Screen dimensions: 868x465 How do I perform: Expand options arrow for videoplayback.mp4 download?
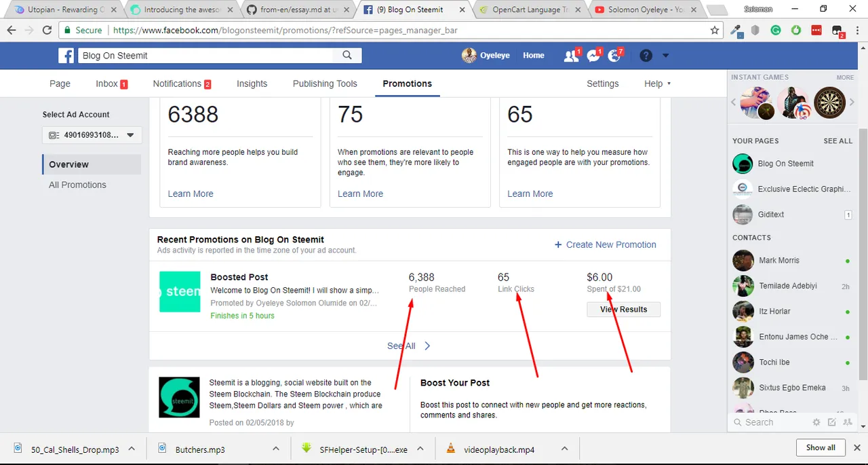click(565, 449)
